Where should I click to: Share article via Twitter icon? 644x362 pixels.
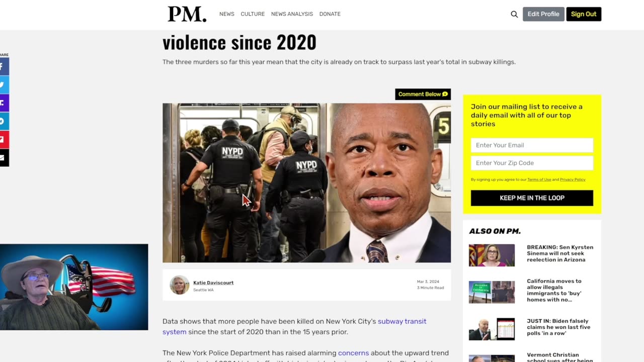(x=4, y=85)
